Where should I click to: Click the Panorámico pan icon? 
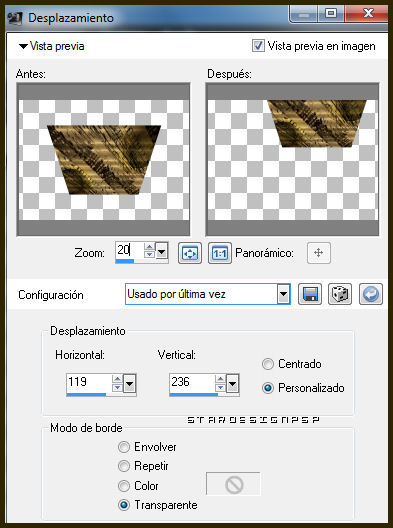[319, 253]
